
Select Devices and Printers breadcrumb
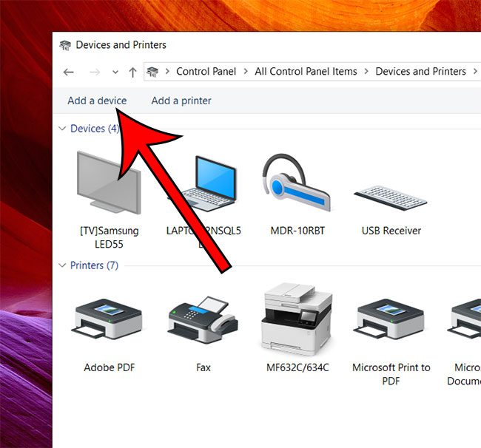[420, 72]
